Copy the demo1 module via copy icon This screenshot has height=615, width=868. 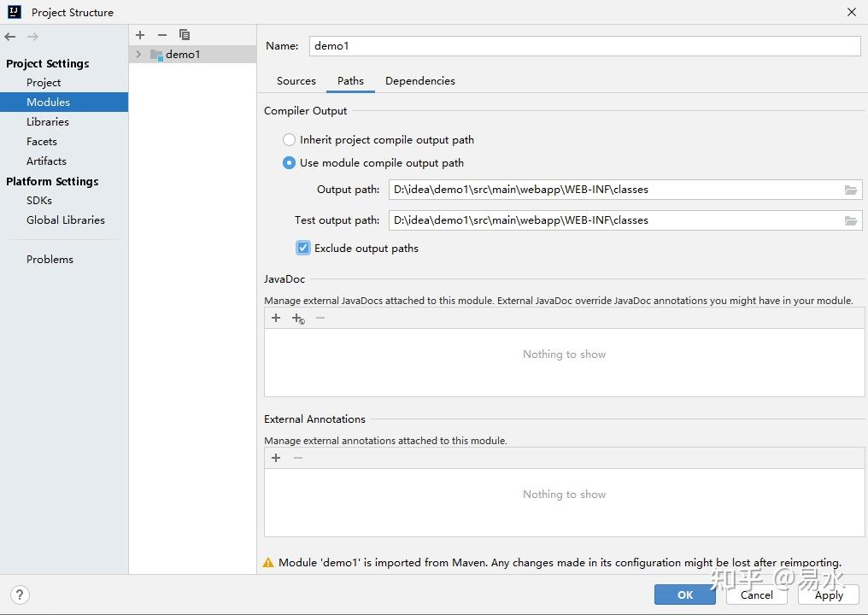[185, 35]
